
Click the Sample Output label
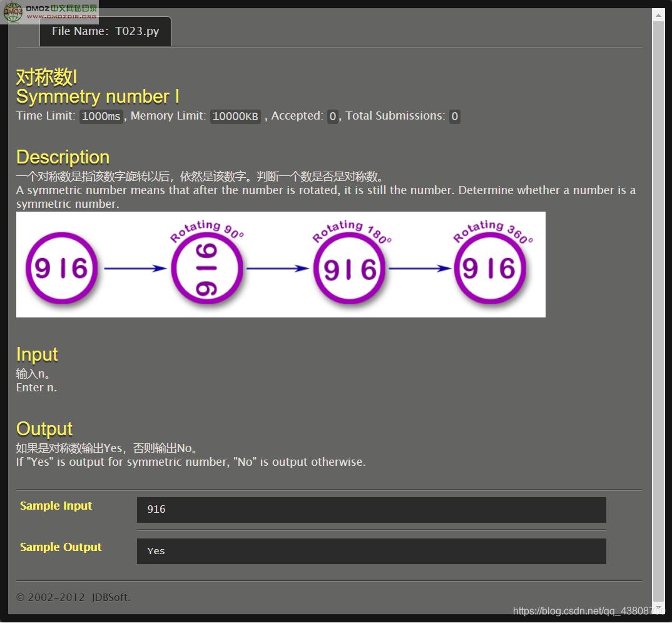click(61, 547)
